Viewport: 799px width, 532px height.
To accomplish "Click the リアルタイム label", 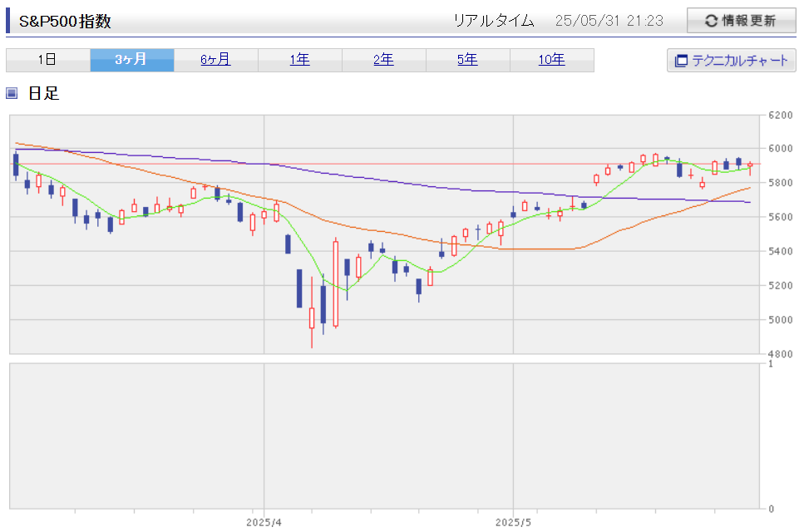I will click(x=493, y=21).
